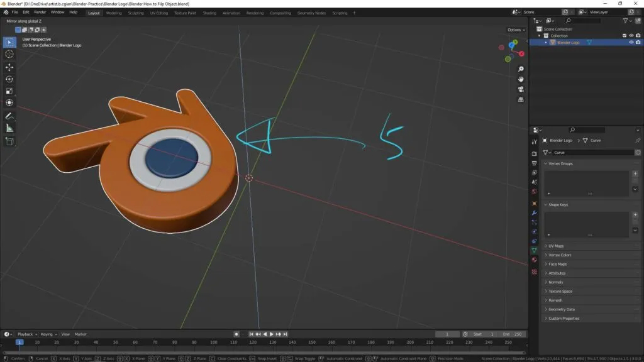Click the Blender Logo name in the Outliner
This screenshot has height=362, width=644.
pos(568,43)
